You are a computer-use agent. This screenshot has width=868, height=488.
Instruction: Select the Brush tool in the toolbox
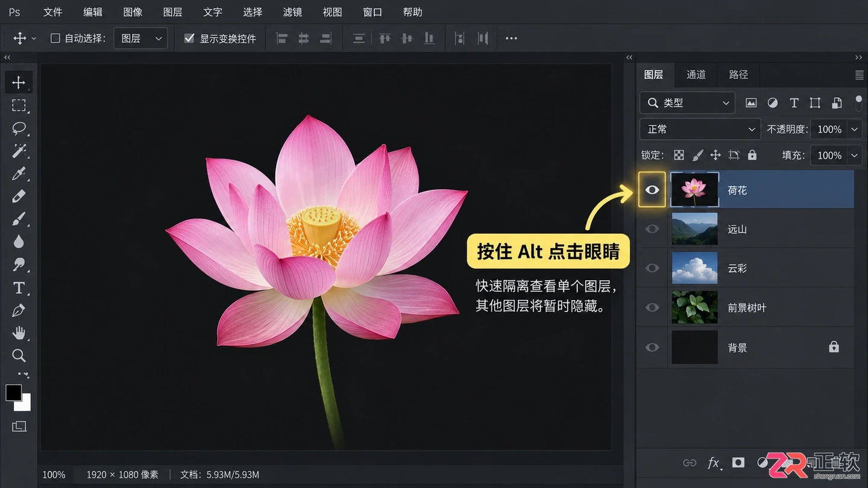(x=19, y=219)
